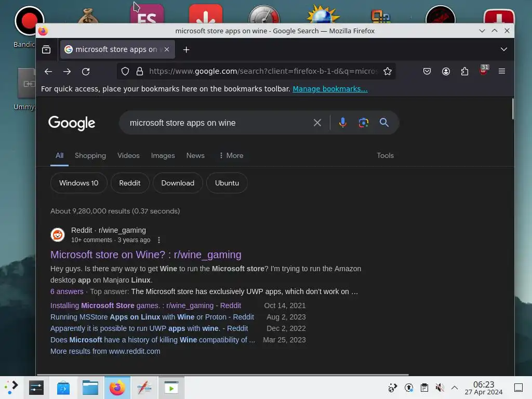Open the system updates tray icon

pos(409,388)
